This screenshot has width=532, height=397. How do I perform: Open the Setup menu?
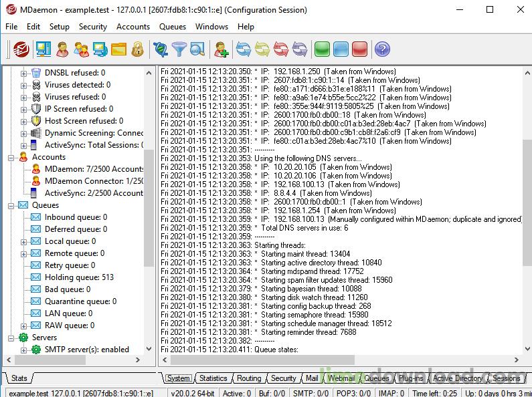pyautogui.click(x=59, y=27)
